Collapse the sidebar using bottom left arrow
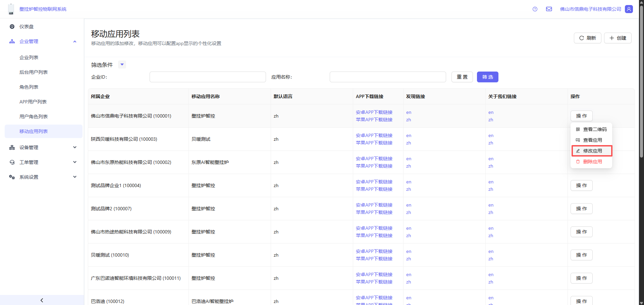Viewport: 644px width, 305px height. 42,300
